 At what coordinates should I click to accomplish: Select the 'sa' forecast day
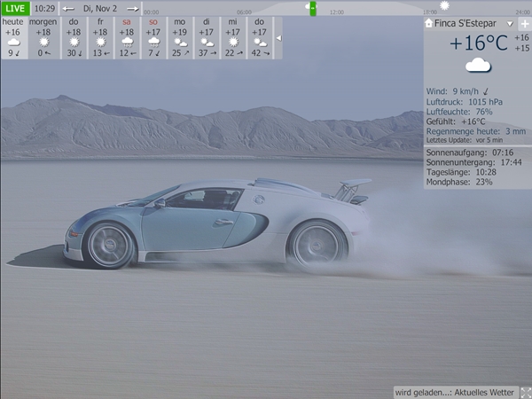[127, 37]
